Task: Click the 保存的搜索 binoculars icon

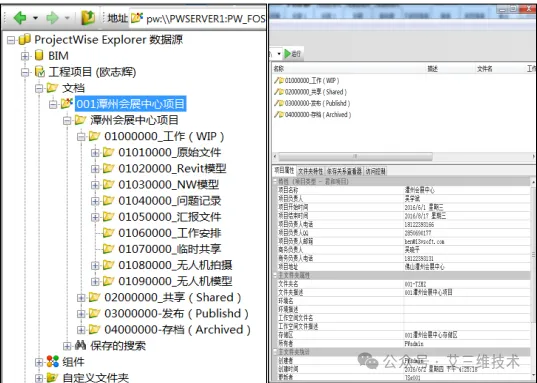Action: point(80,345)
